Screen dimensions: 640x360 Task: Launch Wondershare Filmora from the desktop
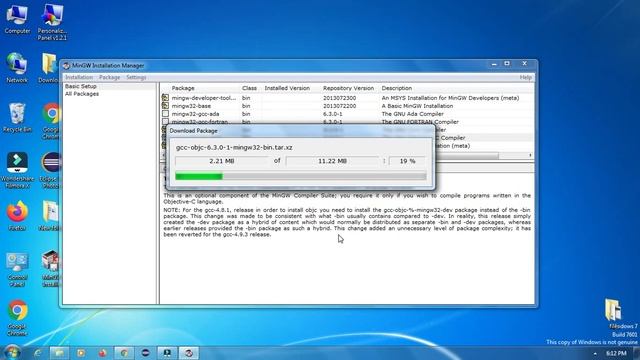click(x=17, y=170)
